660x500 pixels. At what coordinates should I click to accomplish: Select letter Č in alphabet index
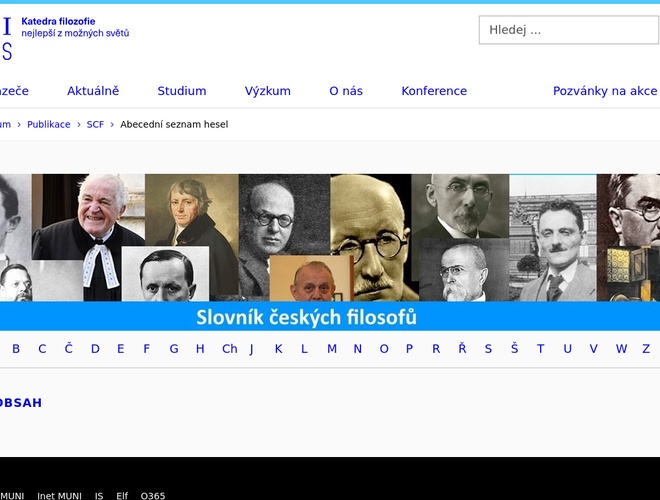pyautogui.click(x=68, y=349)
